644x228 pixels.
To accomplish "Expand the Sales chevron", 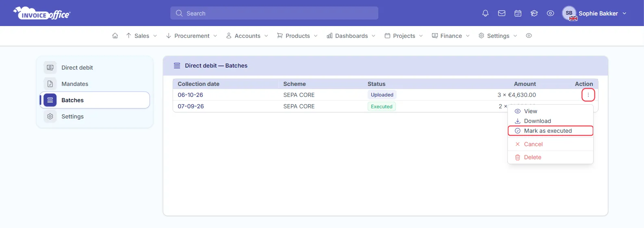I will [155, 36].
